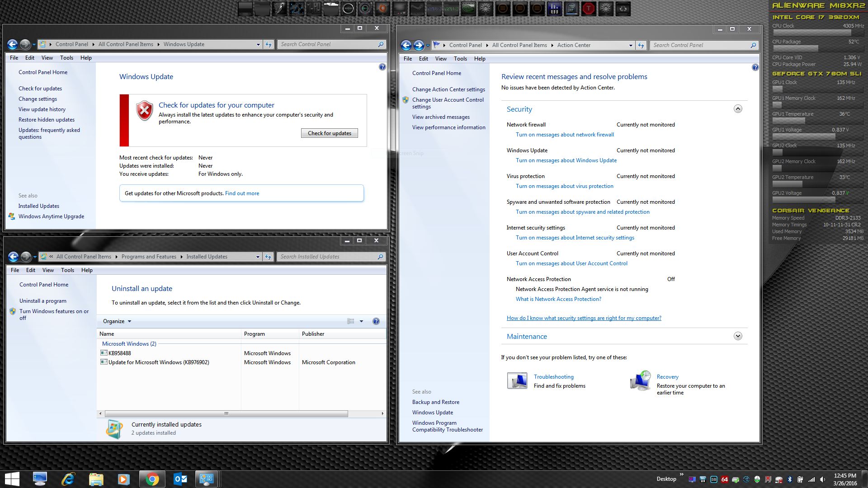Viewport: 868px width, 488px height.
Task: Click the Troubleshooting computer icon
Action: [517, 381]
